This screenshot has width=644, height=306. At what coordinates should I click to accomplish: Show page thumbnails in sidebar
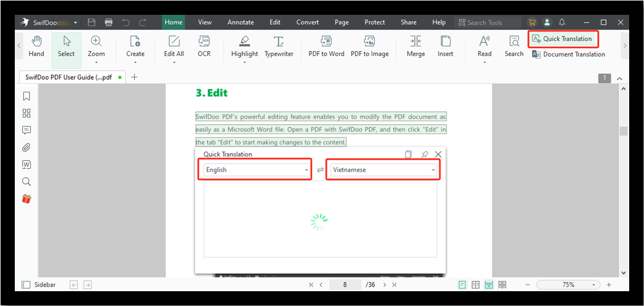click(x=26, y=113)
